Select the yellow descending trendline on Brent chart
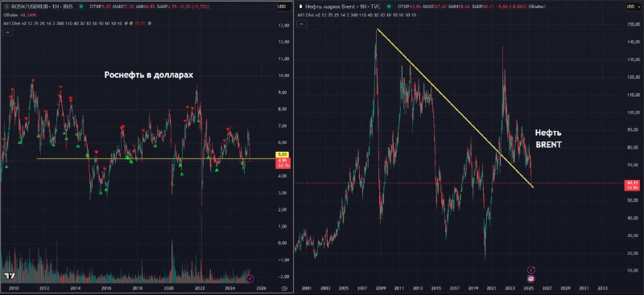This screenshot has height=295, width=644. [455, 108]
